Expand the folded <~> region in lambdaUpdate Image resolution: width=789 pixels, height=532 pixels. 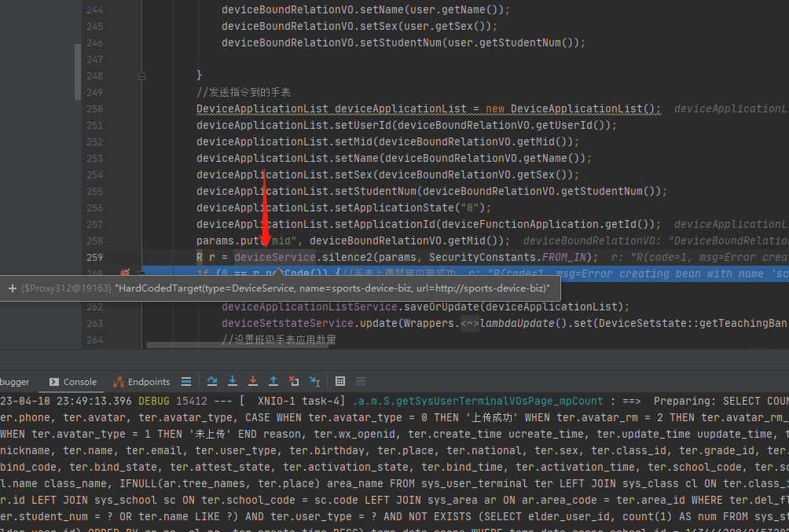[x=470, y=323]
